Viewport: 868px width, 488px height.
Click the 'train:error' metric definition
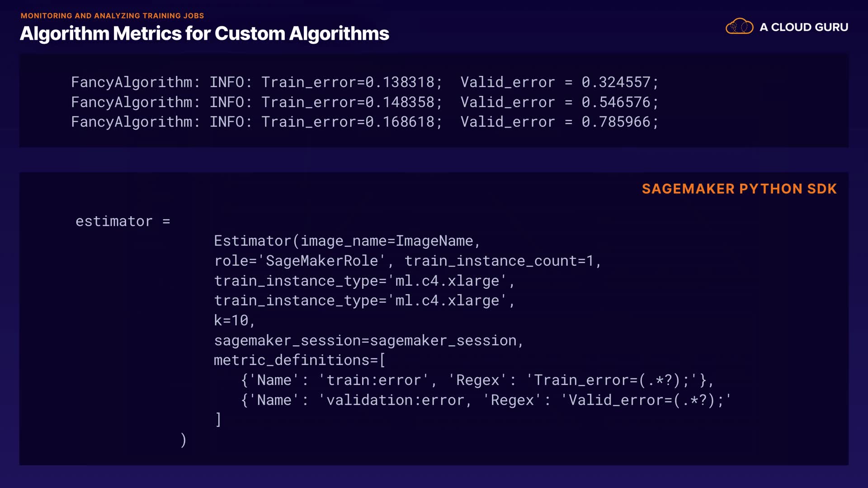tap(373, 380)
